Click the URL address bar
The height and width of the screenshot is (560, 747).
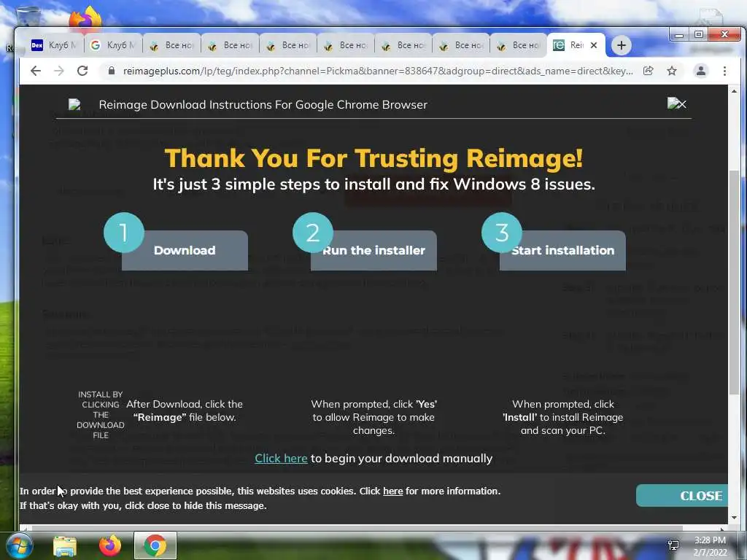[x=378, y=71]
